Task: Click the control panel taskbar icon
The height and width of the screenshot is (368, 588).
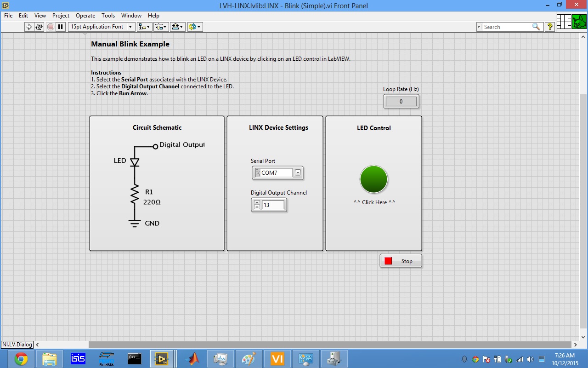Action: (306, 359)
